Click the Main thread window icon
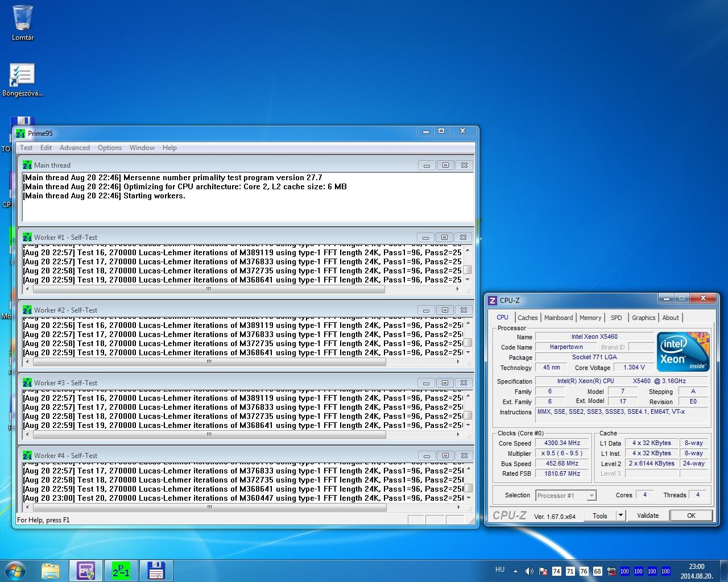The image size is (728, 582). [x=27, y=165]
